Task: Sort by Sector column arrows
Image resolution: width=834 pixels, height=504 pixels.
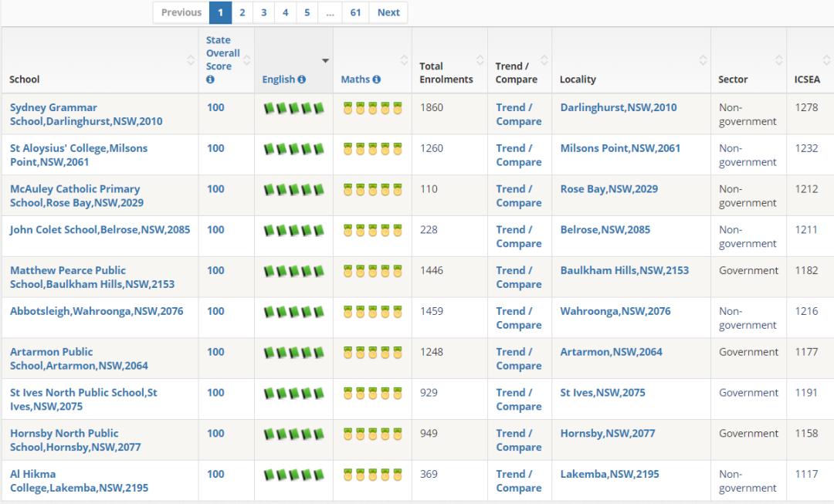Action: pyautogui.click(x=778, y=60)
